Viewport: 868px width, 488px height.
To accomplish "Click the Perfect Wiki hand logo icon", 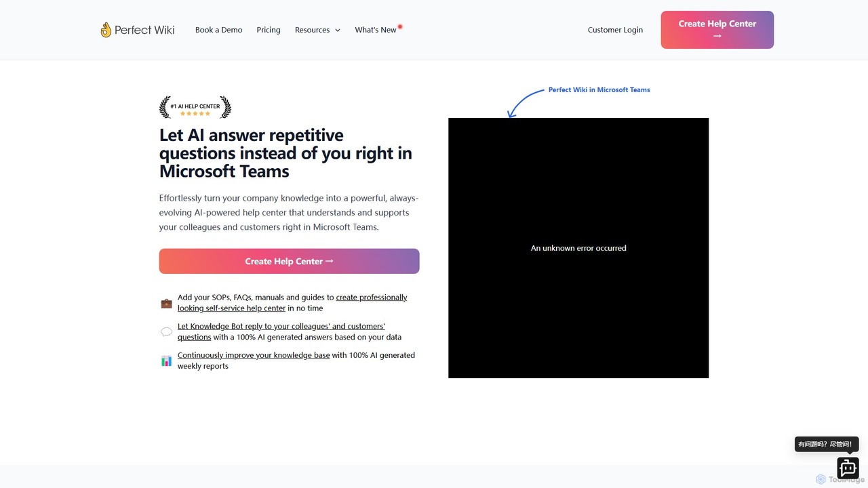I will (106, 30).
